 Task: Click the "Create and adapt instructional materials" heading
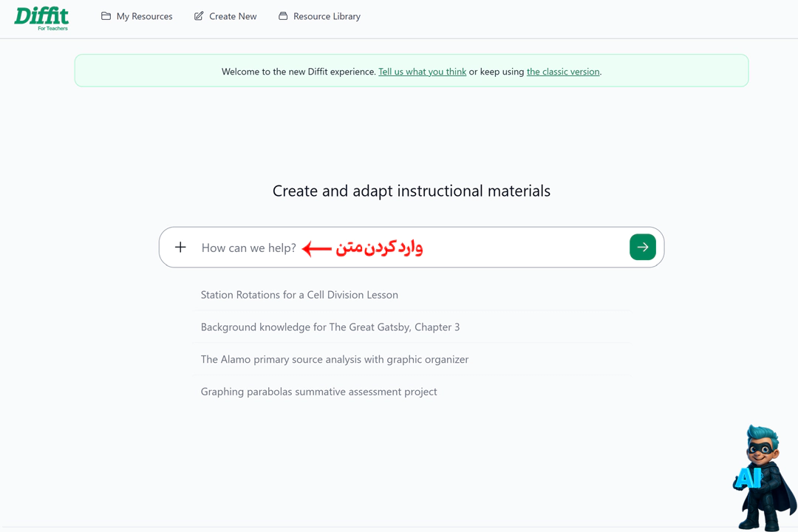point(412,191)
